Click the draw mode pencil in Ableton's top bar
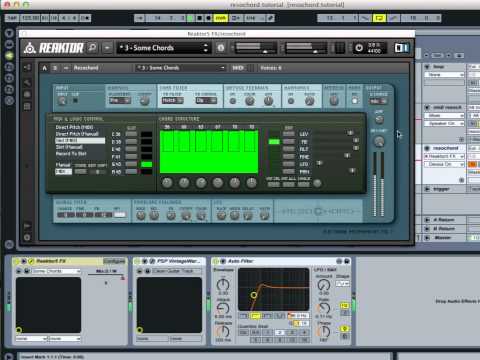Viewport: 480px width, 360px height. pyautogui.click(x=271, y=18)
